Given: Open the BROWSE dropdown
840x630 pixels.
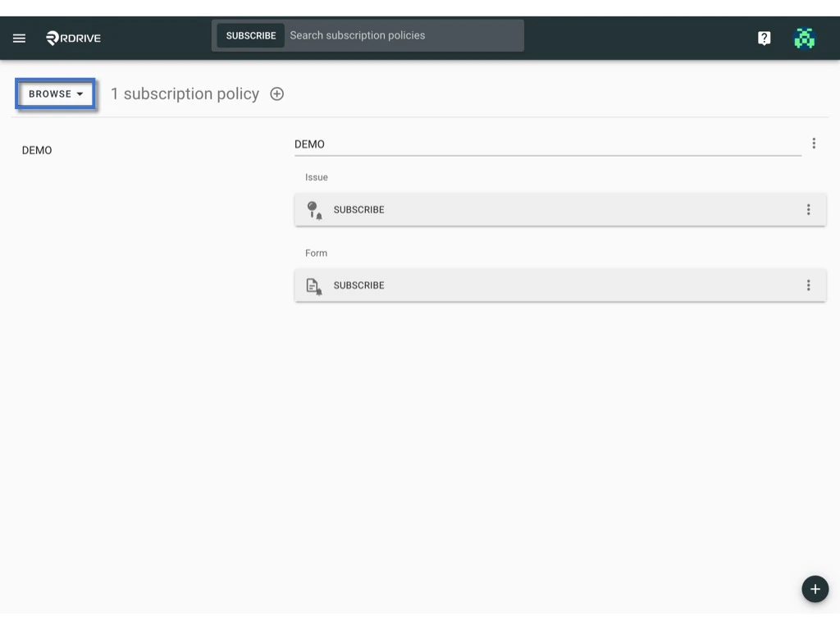Looking at the screenshot, I should point(54,94).
